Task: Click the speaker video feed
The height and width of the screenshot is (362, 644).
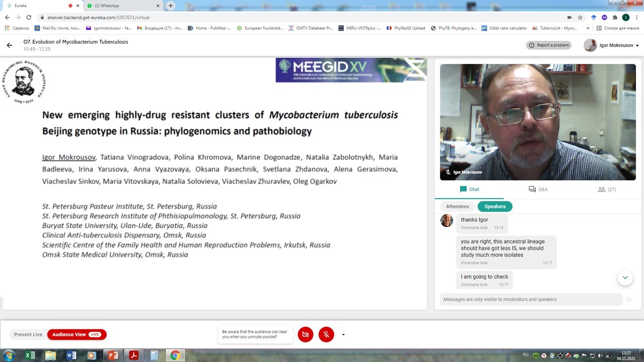Action: (x=538, y=122)
